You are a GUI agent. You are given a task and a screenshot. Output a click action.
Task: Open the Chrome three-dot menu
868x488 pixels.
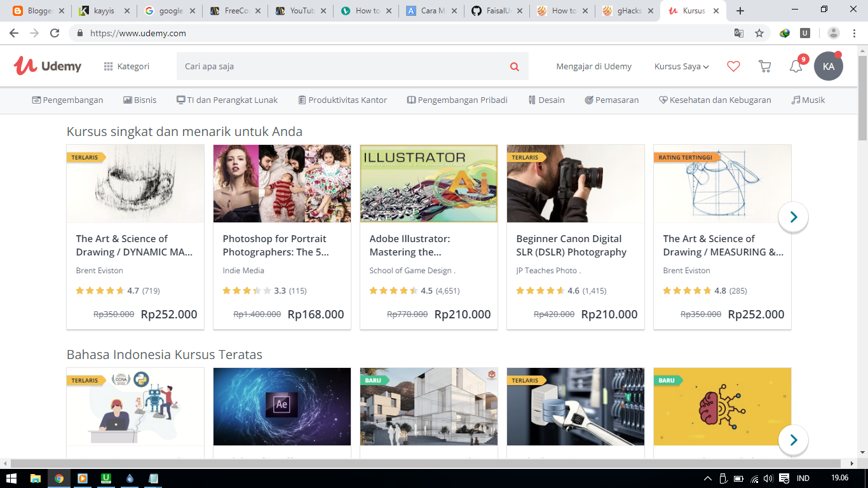pyautogui.click(x=855, y=33)
